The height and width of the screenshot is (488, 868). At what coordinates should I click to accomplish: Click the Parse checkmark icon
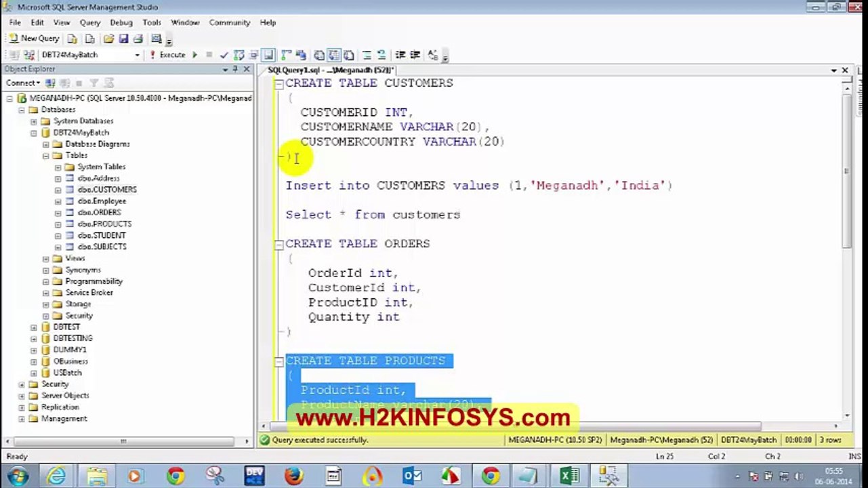[224, 55]
